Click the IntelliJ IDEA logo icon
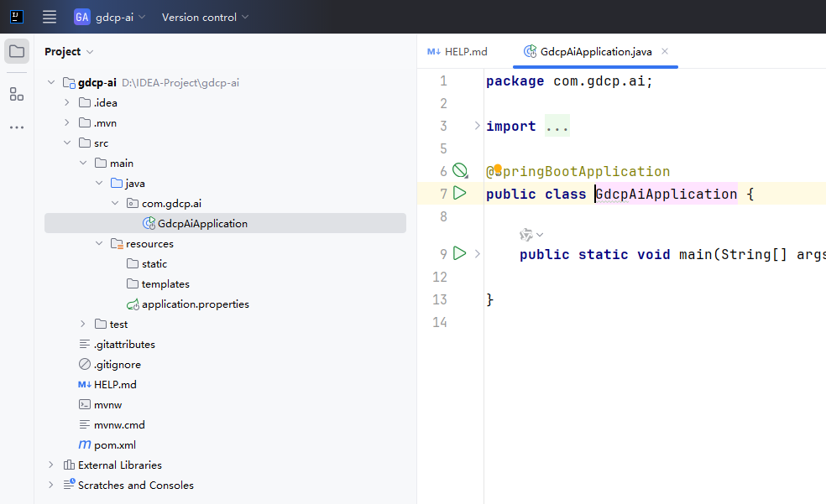 point(17,17)
